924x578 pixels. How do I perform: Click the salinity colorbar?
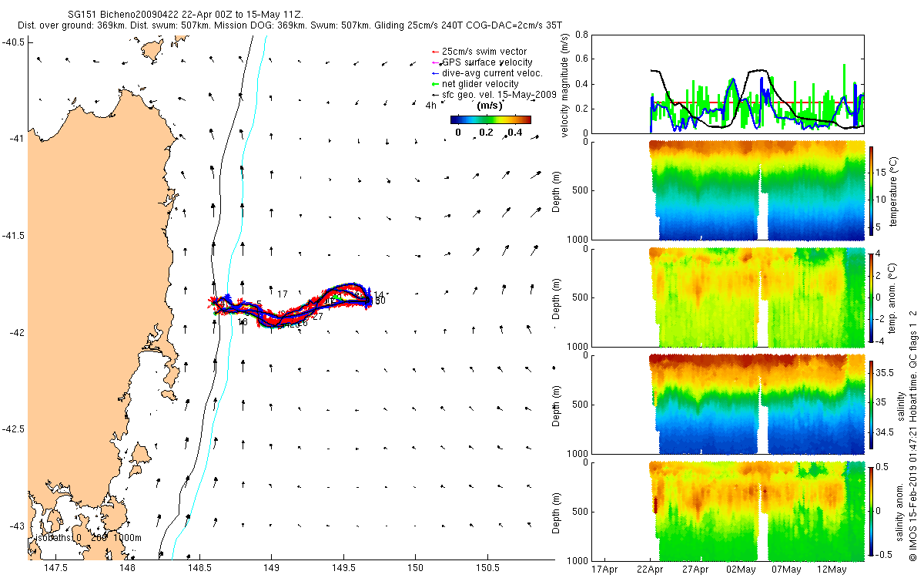point(871,404)
